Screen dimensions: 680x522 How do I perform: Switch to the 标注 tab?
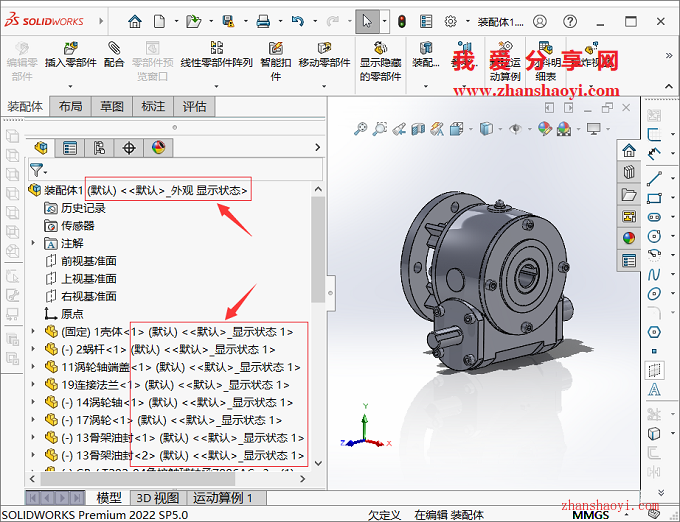pyautogui.click(x=153, y=106)
